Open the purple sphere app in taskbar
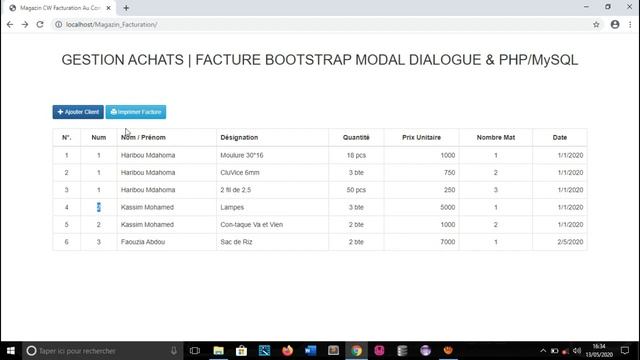Screen dimensions: 640x360 (425, 351)
